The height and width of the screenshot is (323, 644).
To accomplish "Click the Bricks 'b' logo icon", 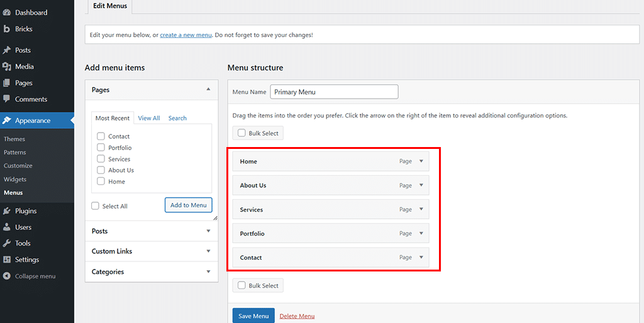I will [6, 29].
